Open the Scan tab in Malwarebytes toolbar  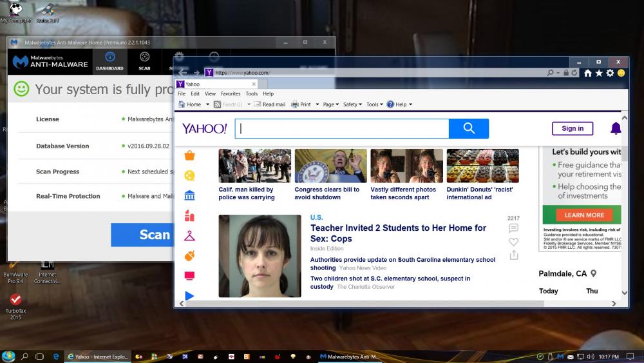click(x=144, y=61)
